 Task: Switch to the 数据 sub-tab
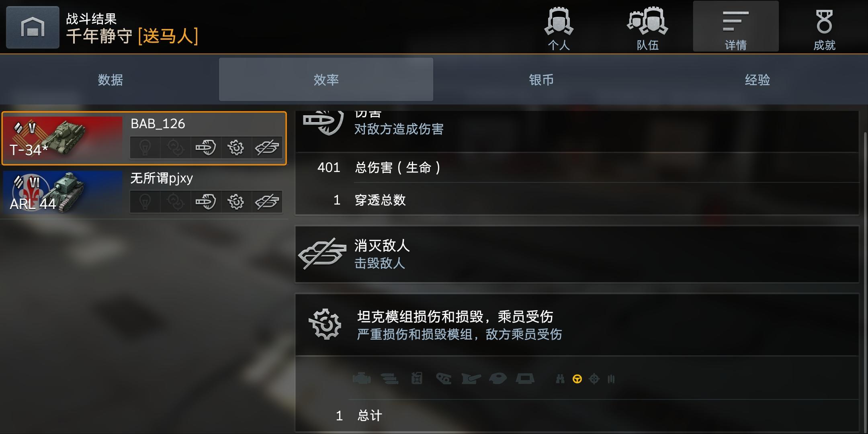[x=110, y=80]
